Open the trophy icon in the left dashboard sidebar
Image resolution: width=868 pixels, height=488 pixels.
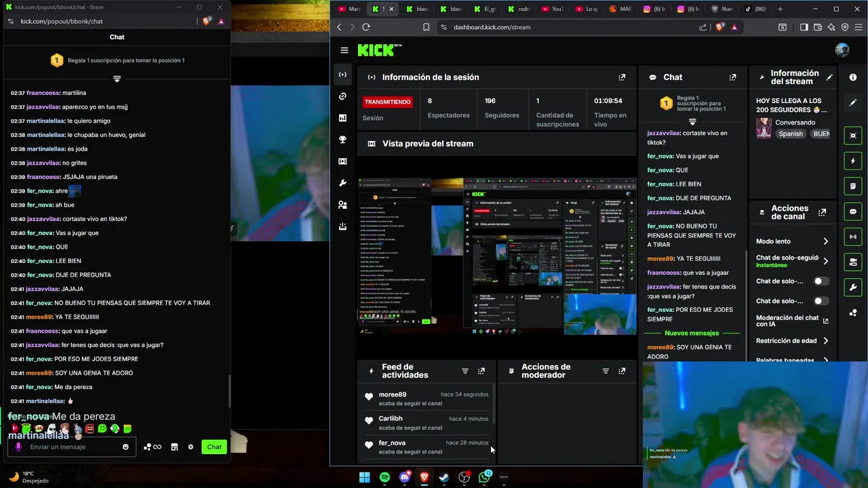342,140
